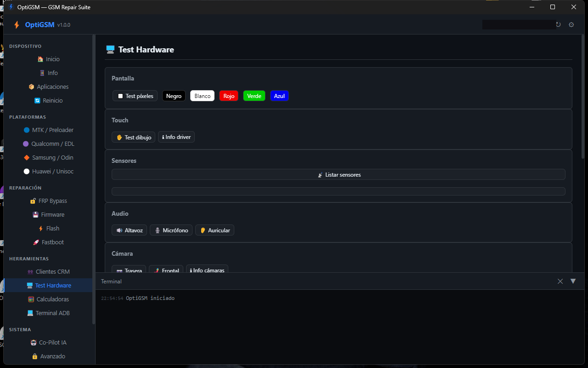Click the OptiGSM lightning bolt logo
This screenshot has width=588, height=368.
[x=17, y=25]
